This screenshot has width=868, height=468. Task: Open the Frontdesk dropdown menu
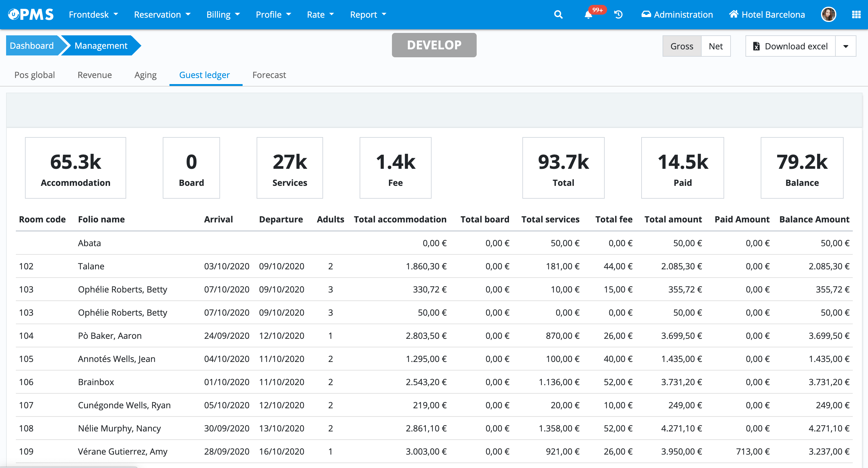pyautogui.click(x=93, y=15)
